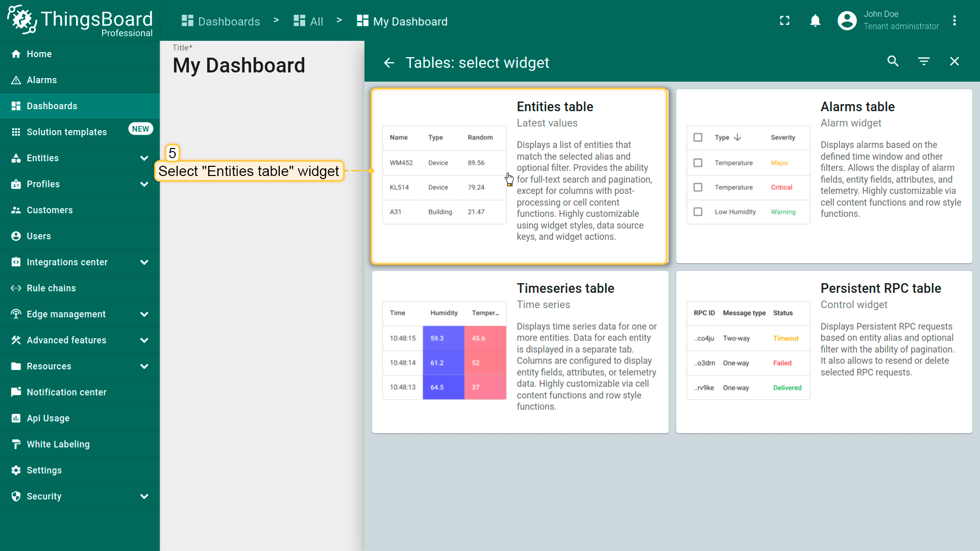The height and width of the screenshot is (551, 980).
Task: Open widget search magnifier icon
Action: [x=893, y=61]
